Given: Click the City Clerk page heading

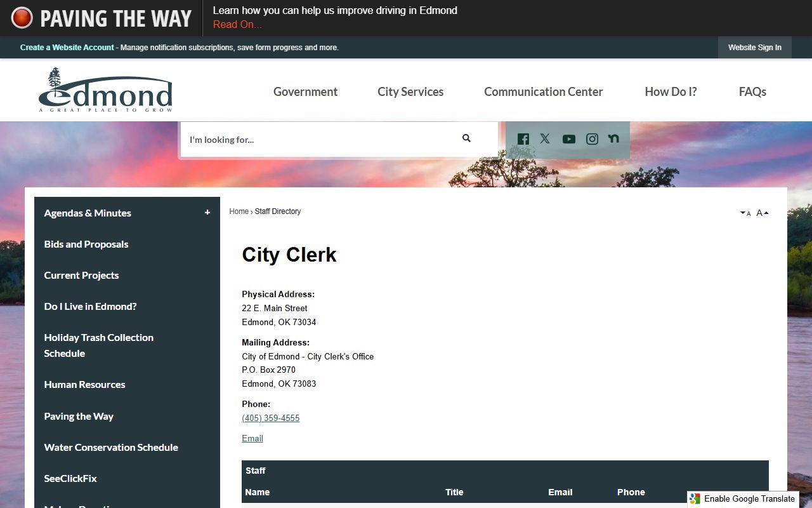Looking at the screenshot, I should [x=289, y=255].
